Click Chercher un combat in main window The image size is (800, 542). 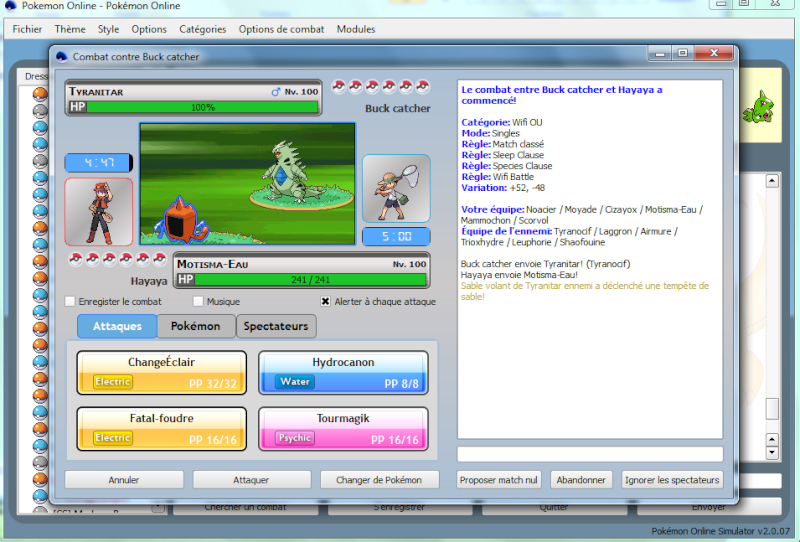(x=245, y=507)
